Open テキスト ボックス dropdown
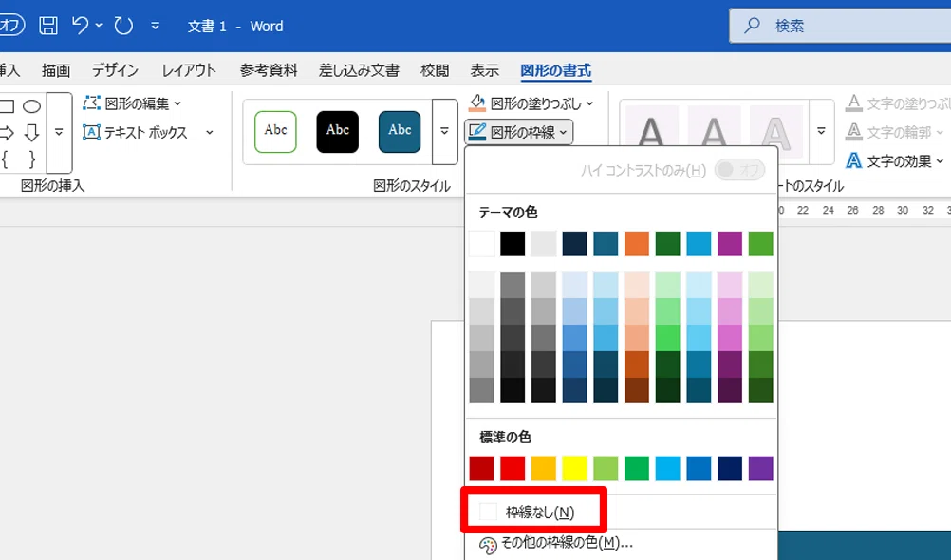This screenshot has width=951, height=560. pyautogui.click(x=148, y=132)
